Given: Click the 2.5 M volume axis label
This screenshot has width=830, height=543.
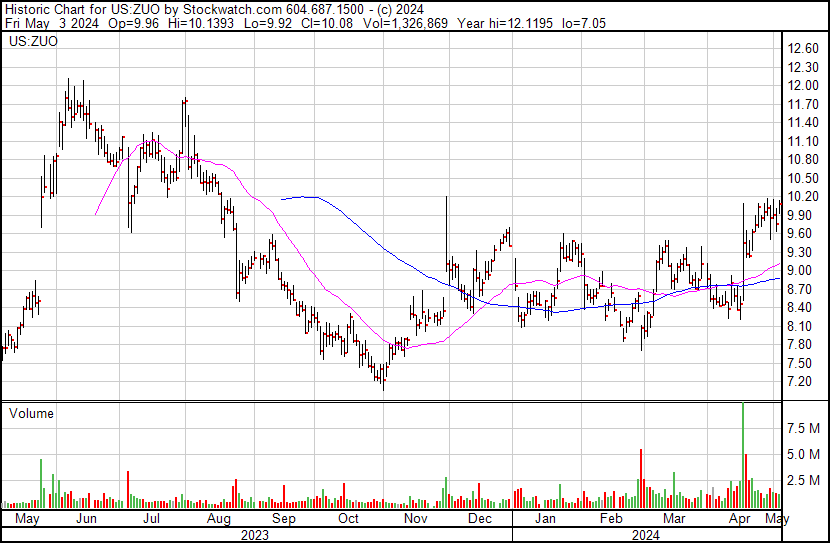Looking at the screenshot, I should pos(803,480).
